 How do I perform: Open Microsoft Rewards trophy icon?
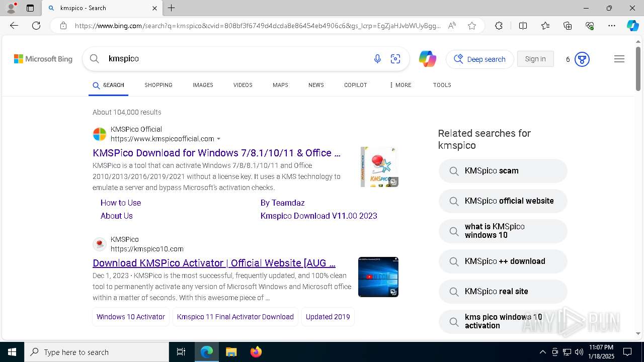[582, 59]
